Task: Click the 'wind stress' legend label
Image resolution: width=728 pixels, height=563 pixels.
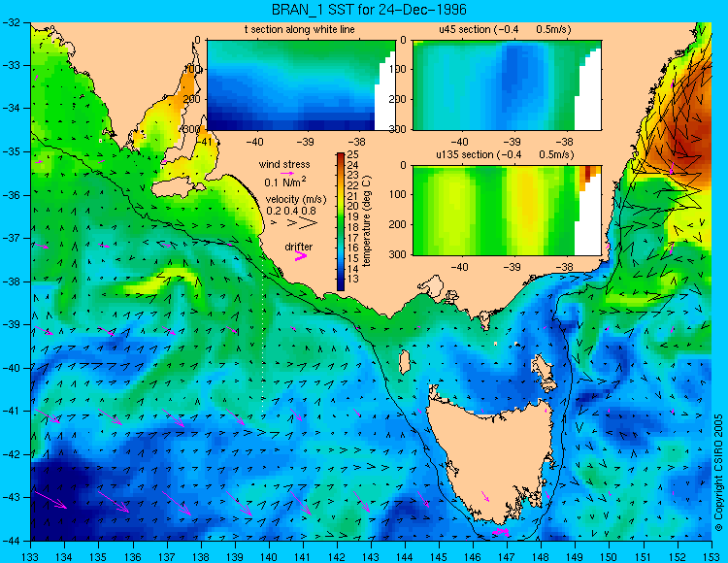Action: pyautogui.click(x=284, y=164)
